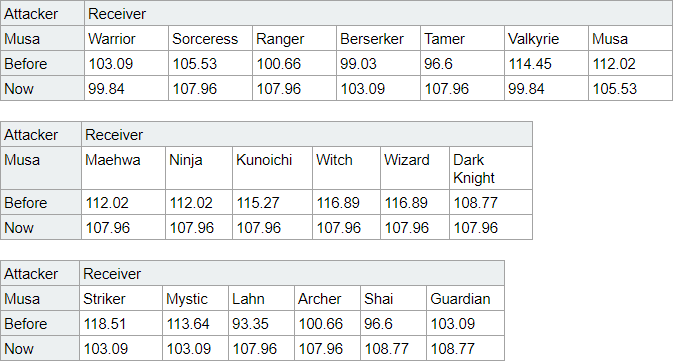Click the Wizard header cell
The height and width of the screenshot is (362, 674).
click(415, 168)
